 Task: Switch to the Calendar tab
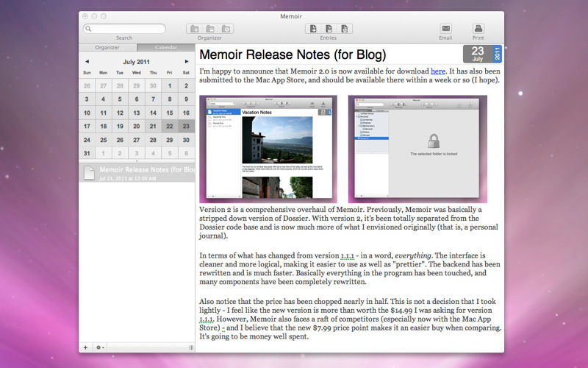[x=166, y=47]
